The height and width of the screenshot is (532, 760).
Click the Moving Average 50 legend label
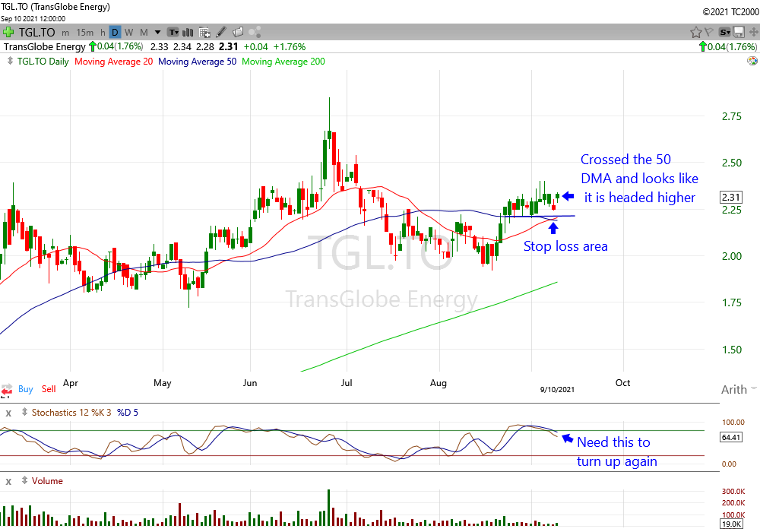tap(198, 62)
